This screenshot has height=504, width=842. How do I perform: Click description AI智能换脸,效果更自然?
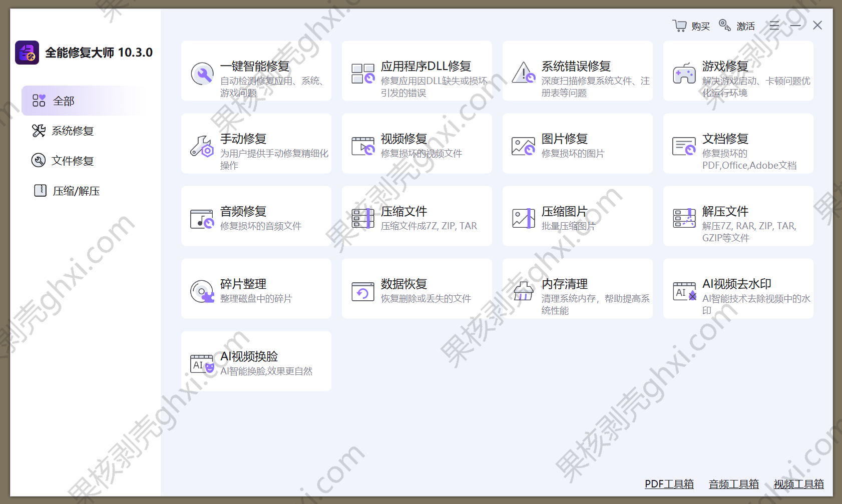click(x=266, y=371)
